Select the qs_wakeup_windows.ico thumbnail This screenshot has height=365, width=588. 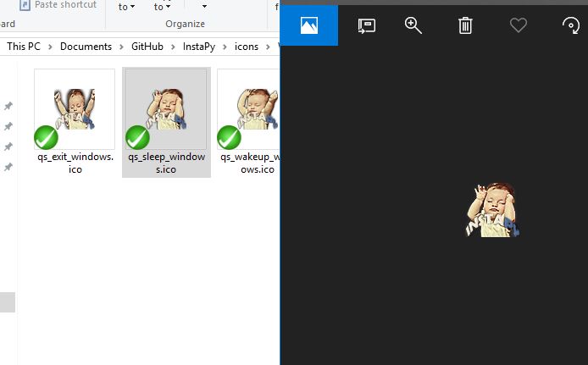coord(248,109)
